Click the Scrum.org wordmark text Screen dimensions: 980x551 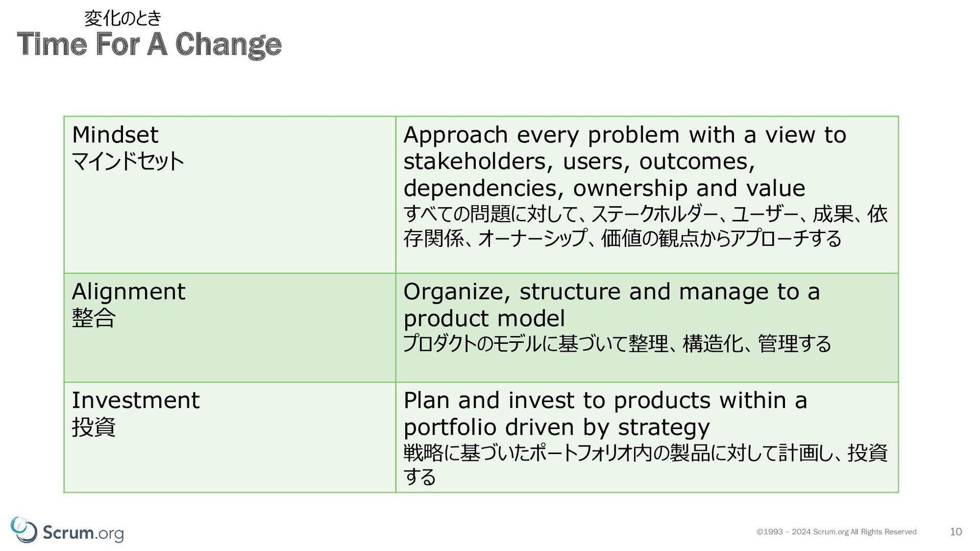coord(83,533)
